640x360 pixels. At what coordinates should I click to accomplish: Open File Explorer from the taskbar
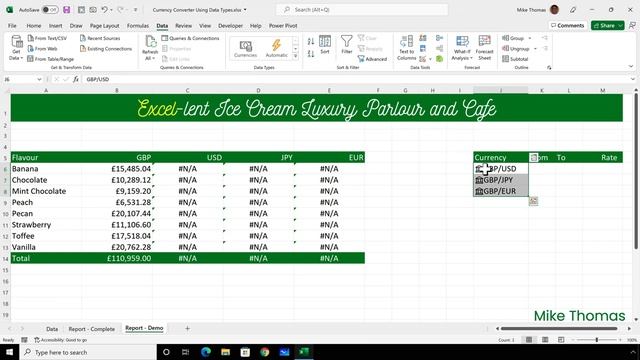tap(225, 352)
